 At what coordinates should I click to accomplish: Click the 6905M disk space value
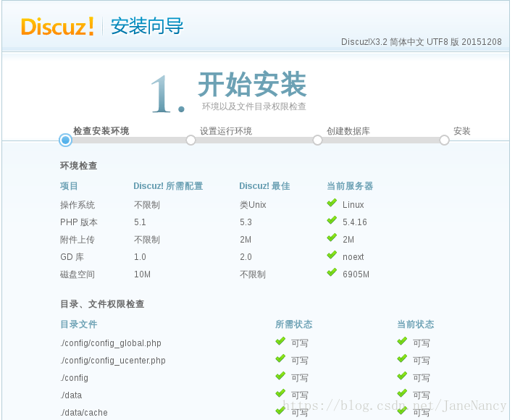(356, 274)
